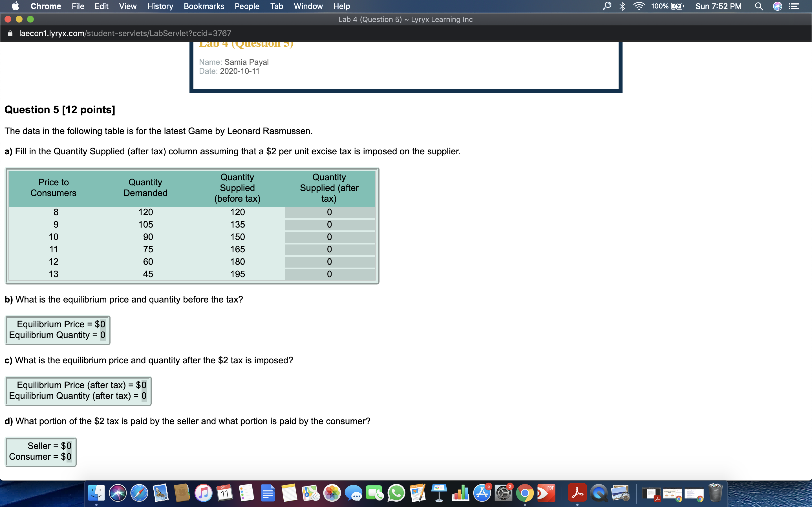812x507 pixels.
Task: Click the Bluetooth icon in the menu bar
Action: [623, 6]
